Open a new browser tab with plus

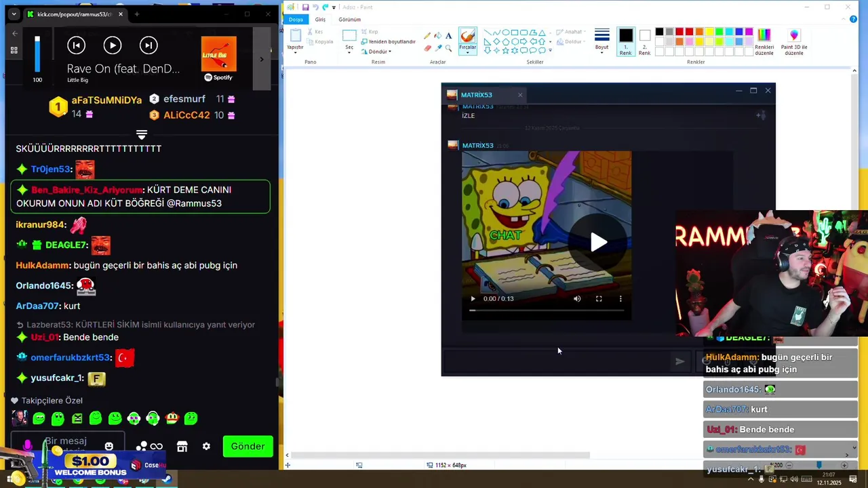pos(137,14)
